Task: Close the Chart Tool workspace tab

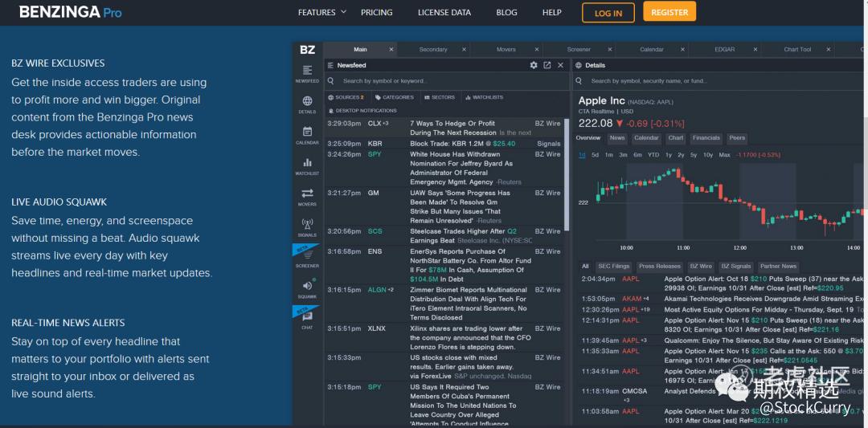Action: coord(828,49)
